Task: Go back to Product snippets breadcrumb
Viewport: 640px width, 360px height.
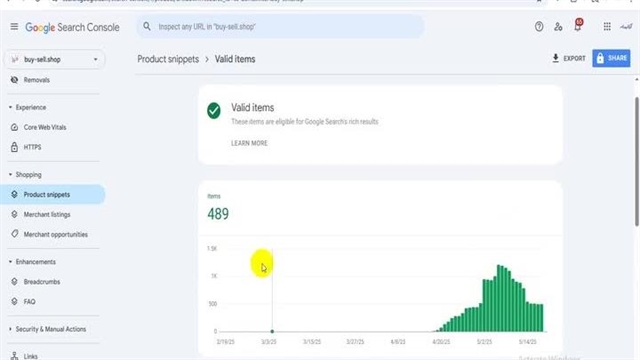Action: pos(168,59)
